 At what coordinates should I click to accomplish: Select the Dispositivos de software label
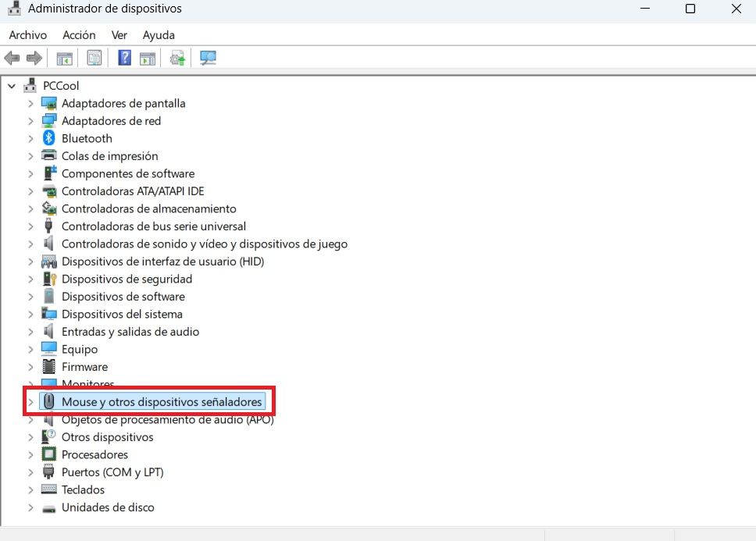123,297
